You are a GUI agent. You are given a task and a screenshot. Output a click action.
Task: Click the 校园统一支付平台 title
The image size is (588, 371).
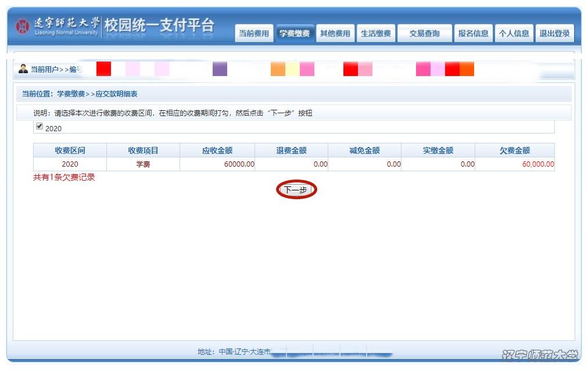(x=159, y=26)
